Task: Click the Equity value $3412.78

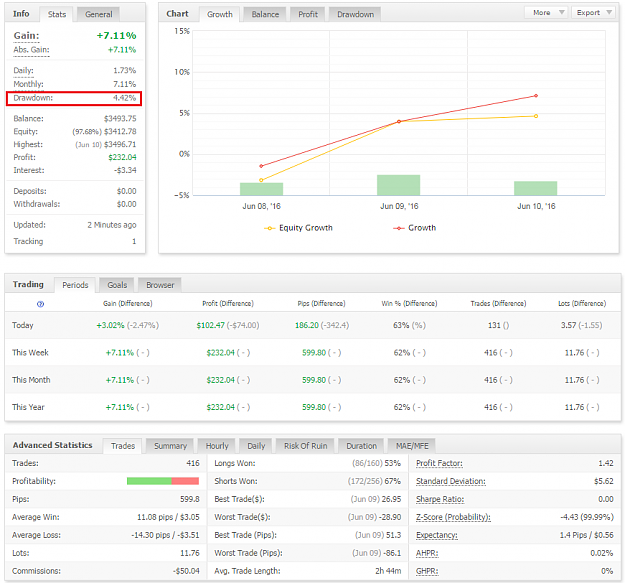Action: [x=120, y=132]
